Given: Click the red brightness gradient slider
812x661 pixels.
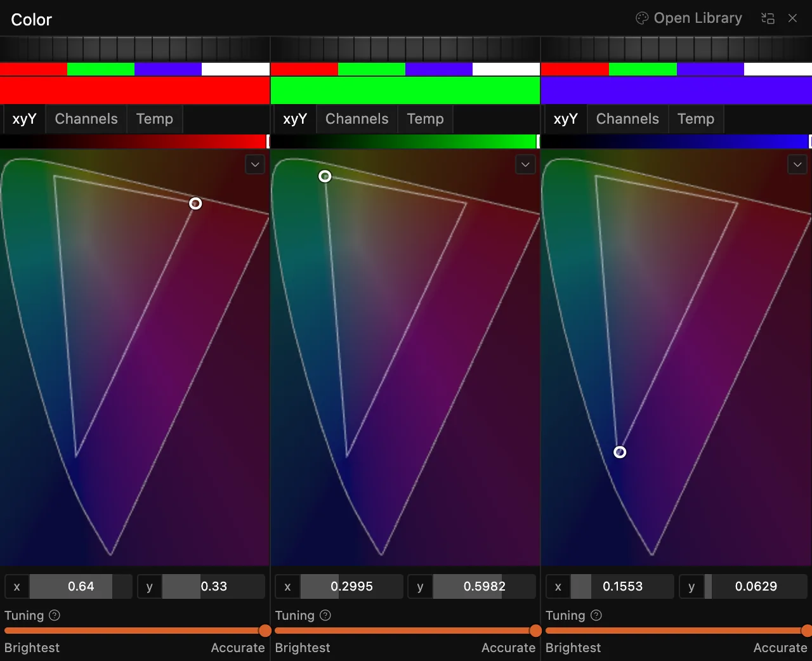Looking at the screenshot, I should point(134,141).
